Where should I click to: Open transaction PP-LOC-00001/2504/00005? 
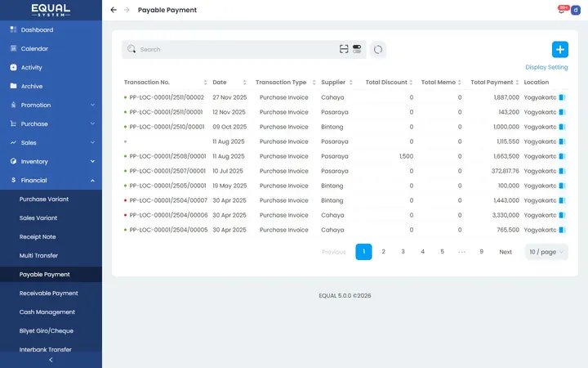tap(168, 230)
